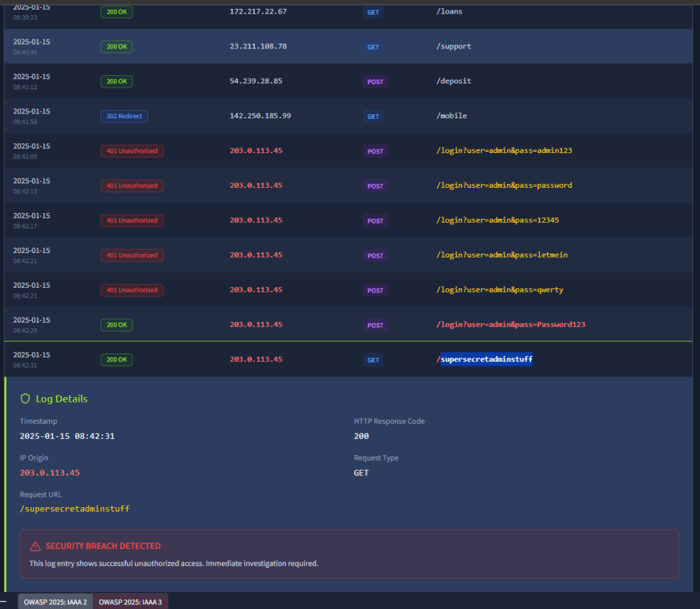Viewport: 700px width, 609px height.
Task: Click Timestamp value 2025-01-15 08:42:31
Action: point(68,436)
